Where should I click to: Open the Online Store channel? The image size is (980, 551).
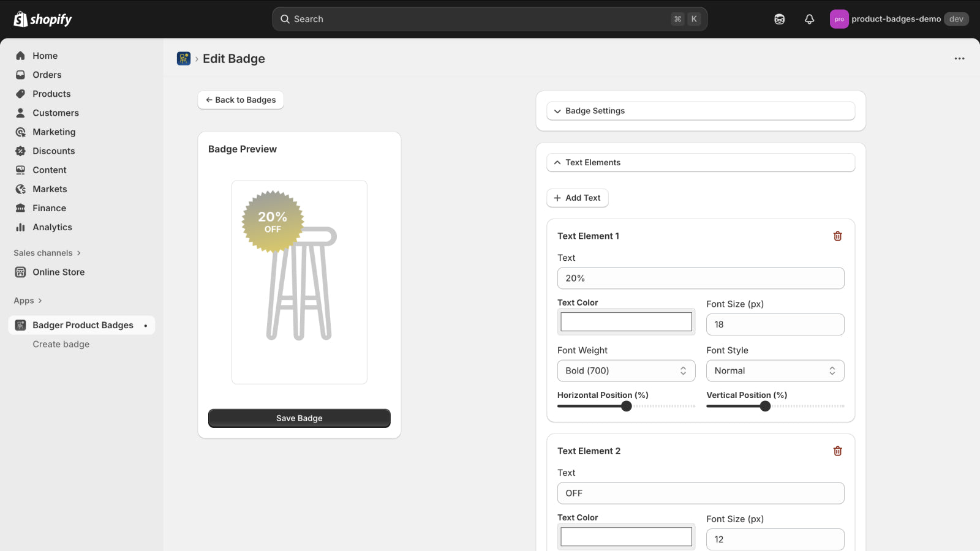pyautogui.click(x=58, y=272)
